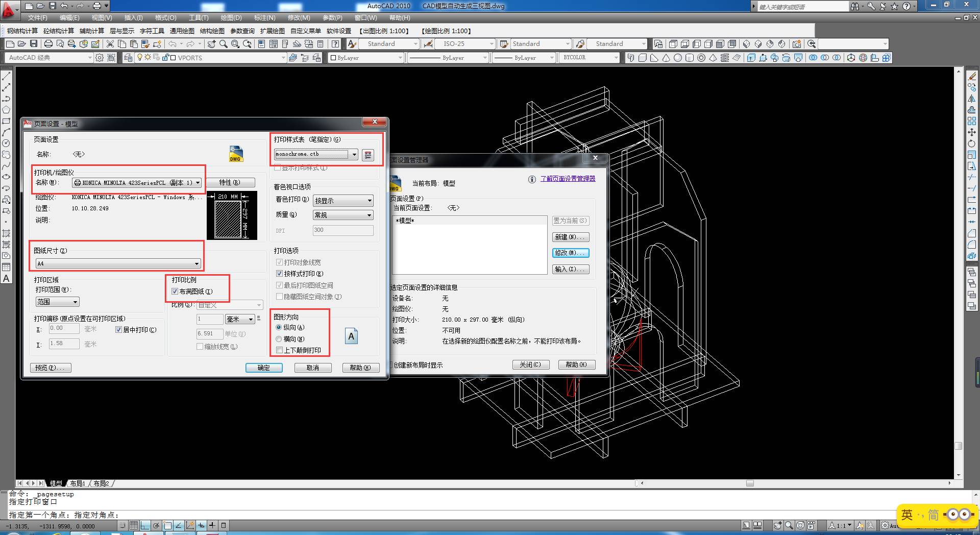Open the 文件(F) menu

coord(38,18)
